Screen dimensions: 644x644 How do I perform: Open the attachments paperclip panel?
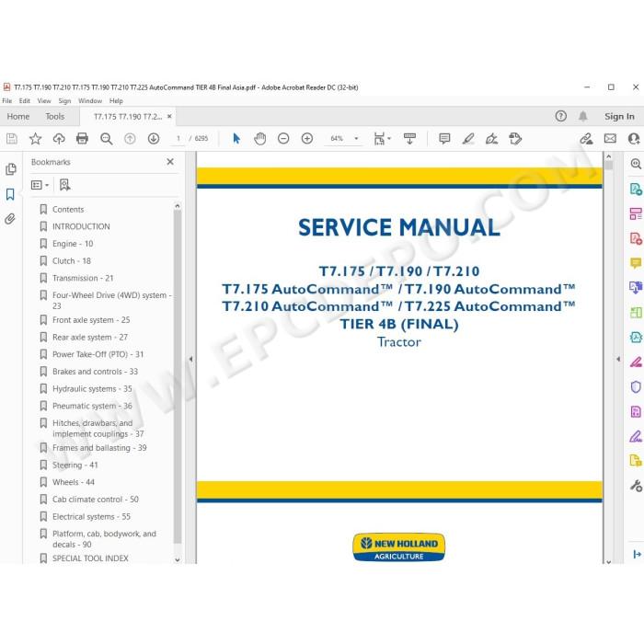[10, 219]
